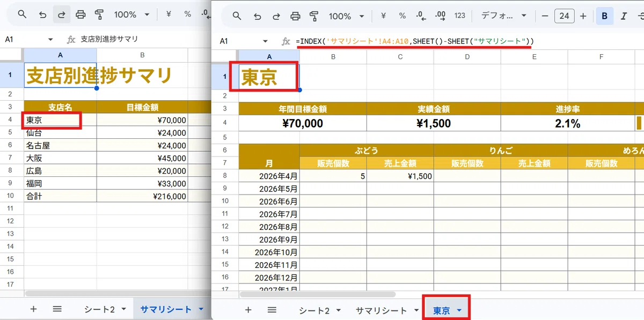
Task: Open the サマリシート tab arrow in the 支店別進捗サマリ window
Action: click(201, 309)
